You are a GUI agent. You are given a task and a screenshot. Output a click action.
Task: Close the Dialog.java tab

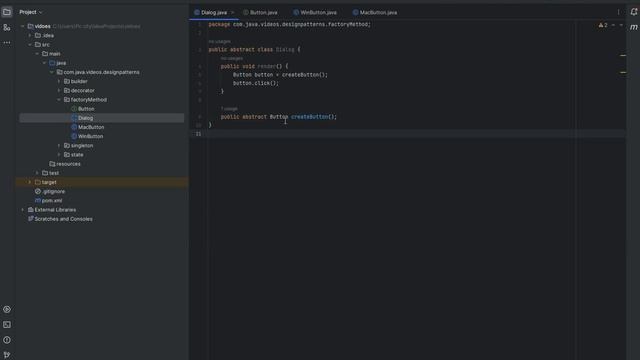233,13
